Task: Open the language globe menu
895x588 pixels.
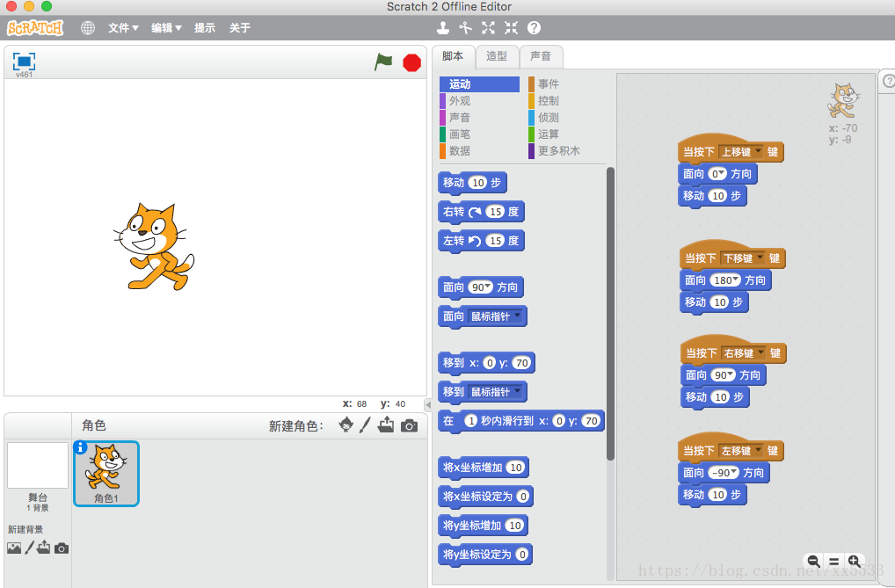Action: pos(87,27)
